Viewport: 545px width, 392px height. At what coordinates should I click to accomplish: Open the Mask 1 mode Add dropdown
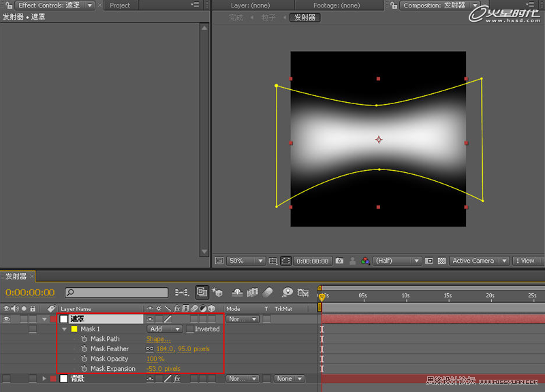pos(164,329)
